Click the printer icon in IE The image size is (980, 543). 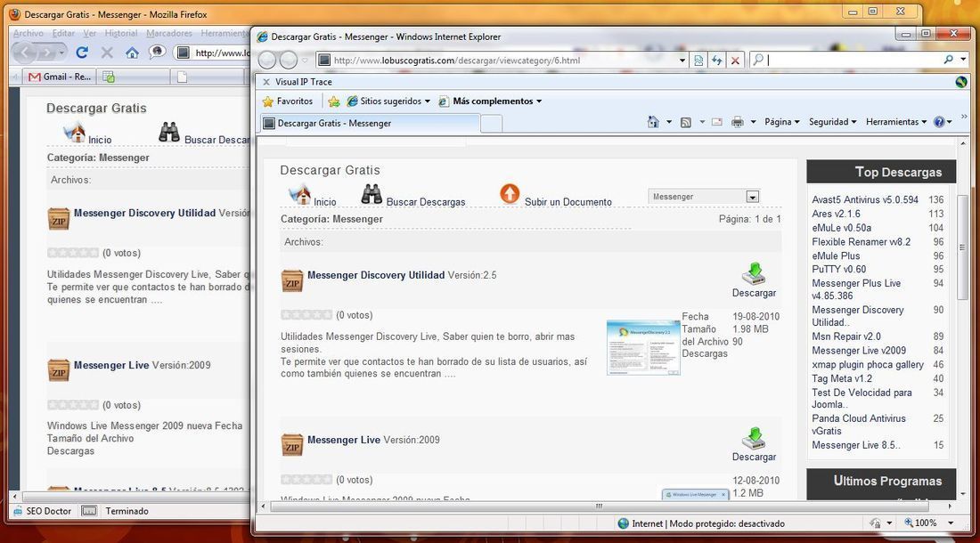738,122
